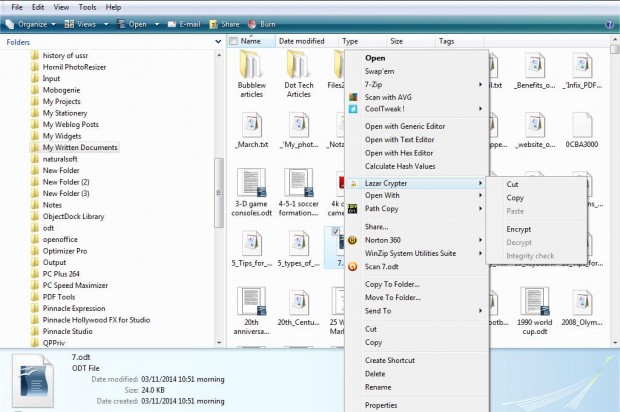The image size is (620, 412).
Task: Open the 1990 world cup.odt file icon
Action: [536, 302]
